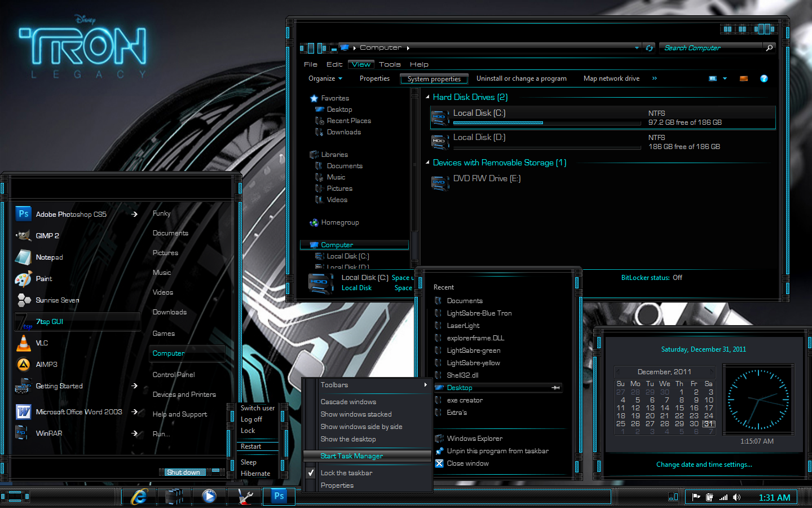812x508 pixels.
Task: Click in the Search Computer field
Action: pyautogui.click(x=711, y=48)
